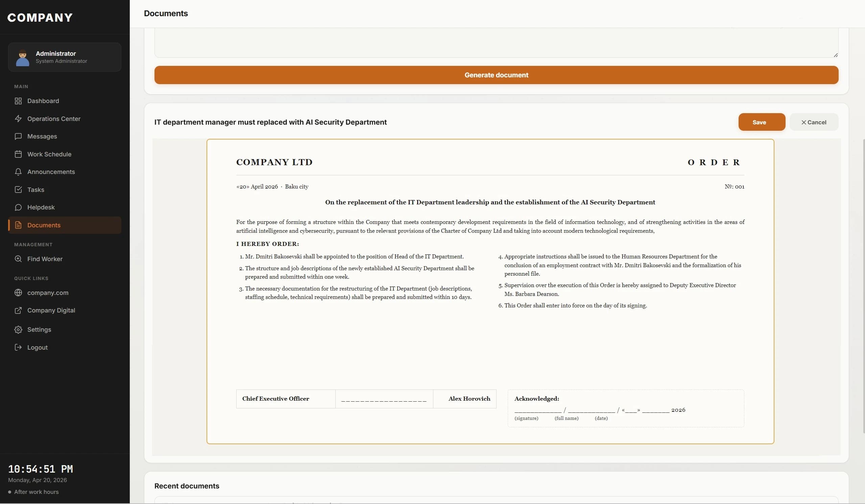Screen dimensions: 865x504
Task: Click the 'O R D E R' title
Action: (714, 162)
